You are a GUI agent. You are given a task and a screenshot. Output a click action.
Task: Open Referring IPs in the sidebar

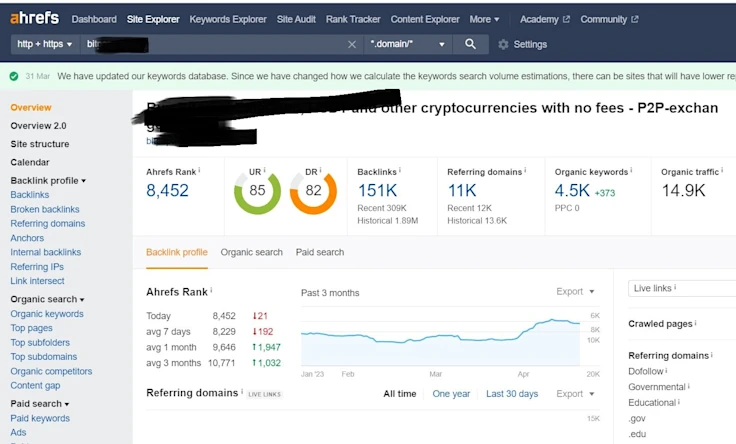point(37,267)
